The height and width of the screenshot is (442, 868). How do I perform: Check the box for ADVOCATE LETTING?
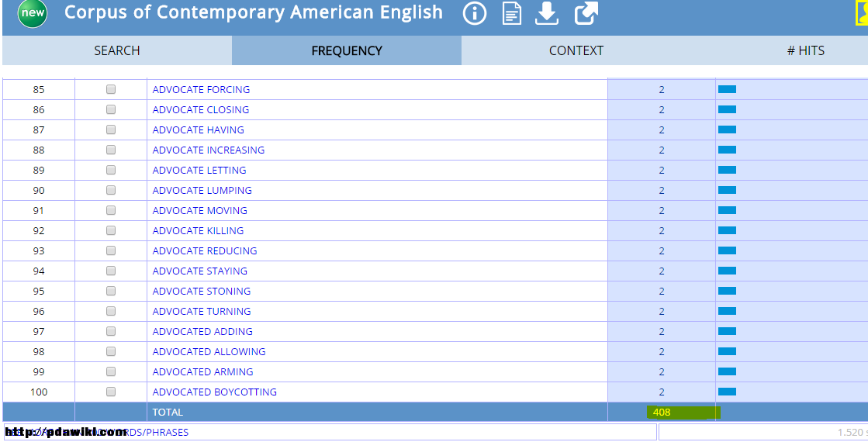pyautogui.click(x=111, y=170)
